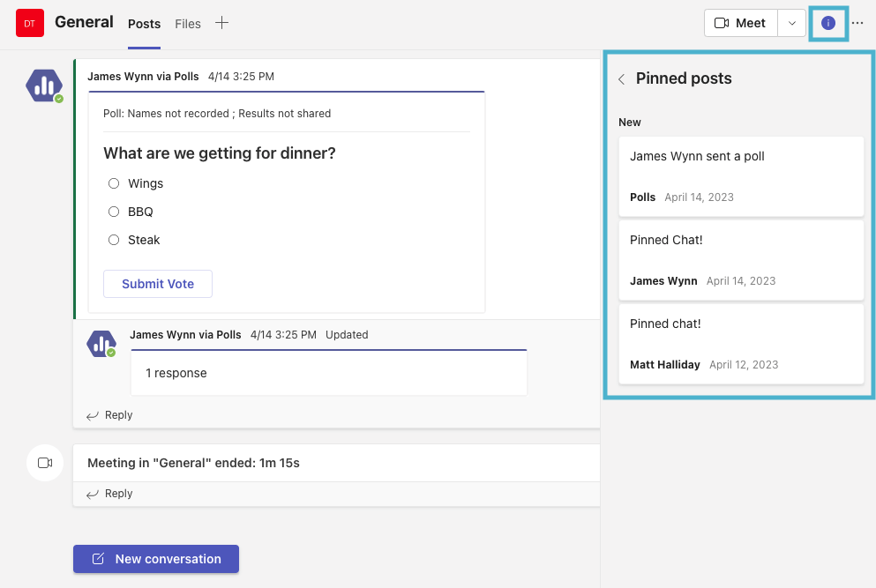The width and height of the screenshot is (876, 588).
Task: Click the red DT team avatar
Action: (x=29, y=23)
